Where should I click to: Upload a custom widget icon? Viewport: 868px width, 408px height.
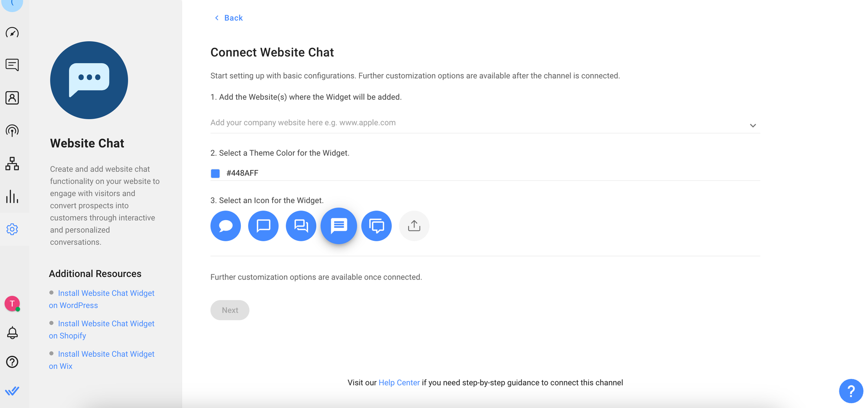pyautogui.click(x=414, y=226)
